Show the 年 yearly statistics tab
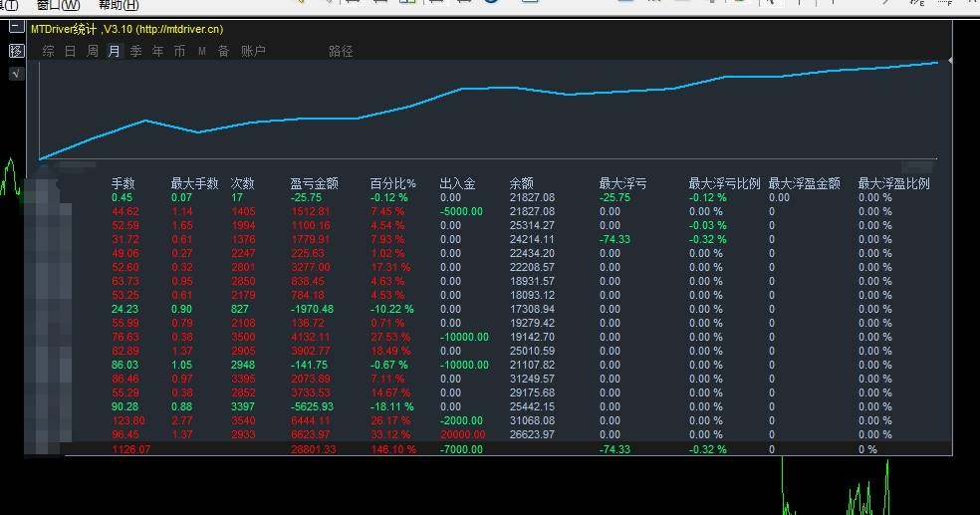 click(x=157, y=51)
